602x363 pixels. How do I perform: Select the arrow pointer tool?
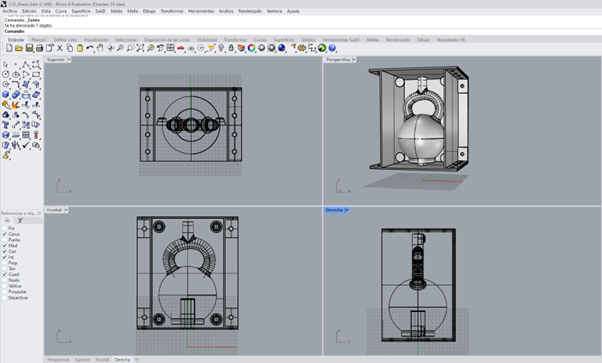[5, 65]
